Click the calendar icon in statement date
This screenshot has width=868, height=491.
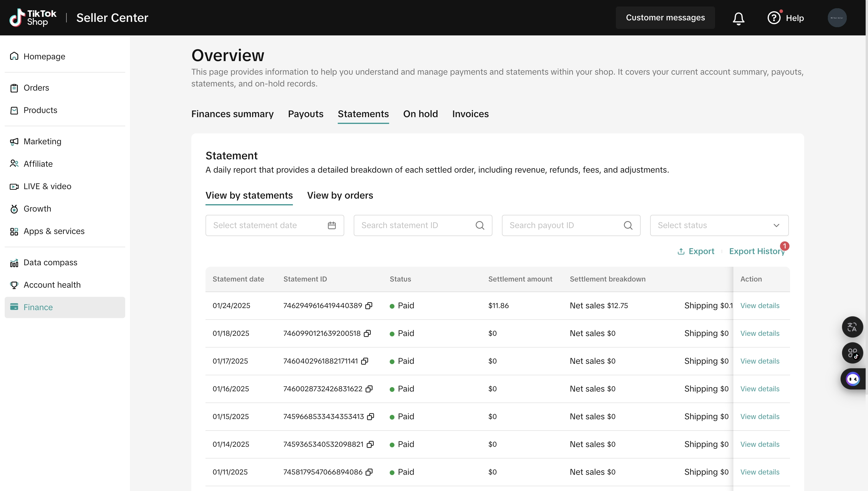(x=332, y=225)
